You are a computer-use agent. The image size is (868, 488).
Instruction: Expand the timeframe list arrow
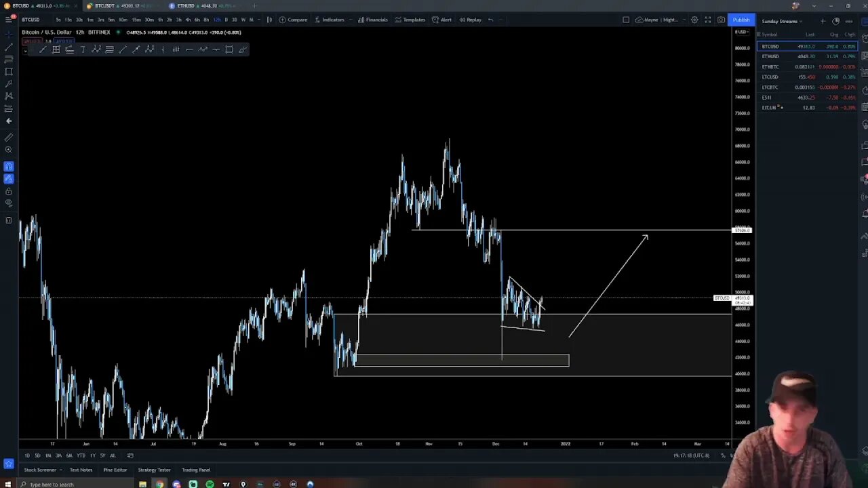[x=258, y=20]
